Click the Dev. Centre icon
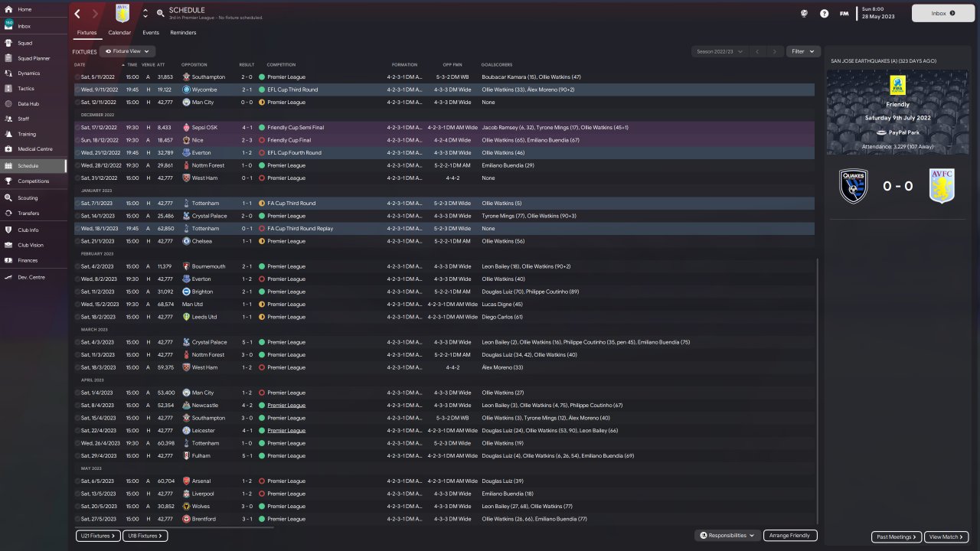Screen dimensions: 980x551 tap(8, 277)
